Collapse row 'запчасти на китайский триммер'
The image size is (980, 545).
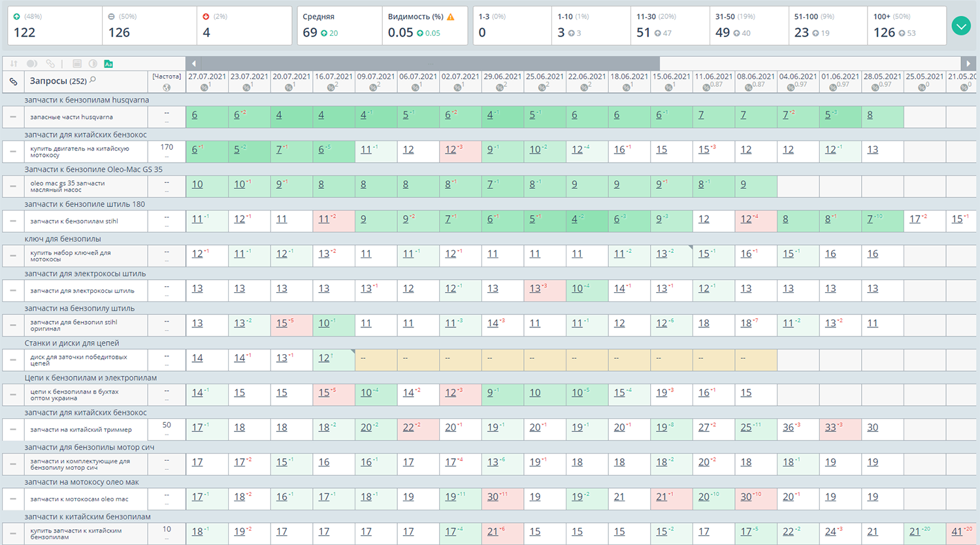click(13, 429)
